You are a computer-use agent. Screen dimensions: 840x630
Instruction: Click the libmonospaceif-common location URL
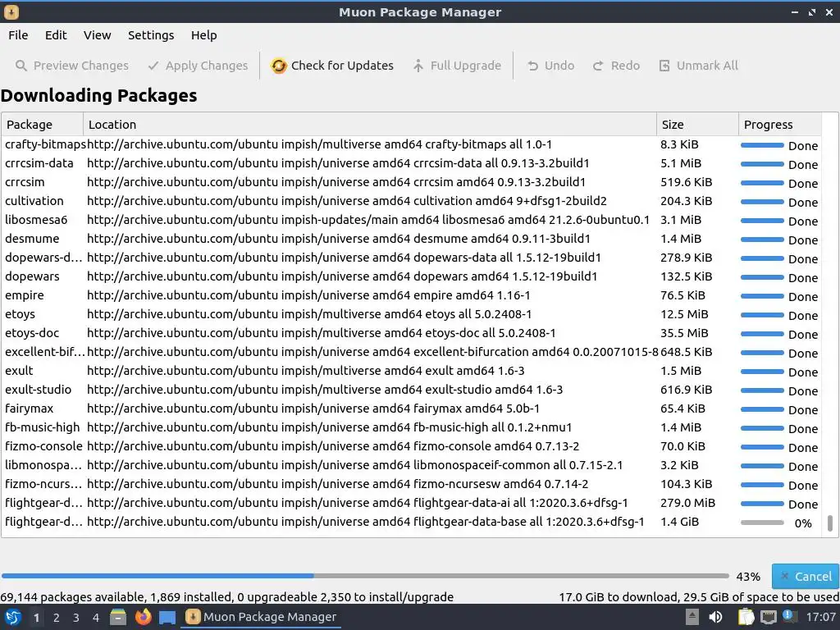354,464
